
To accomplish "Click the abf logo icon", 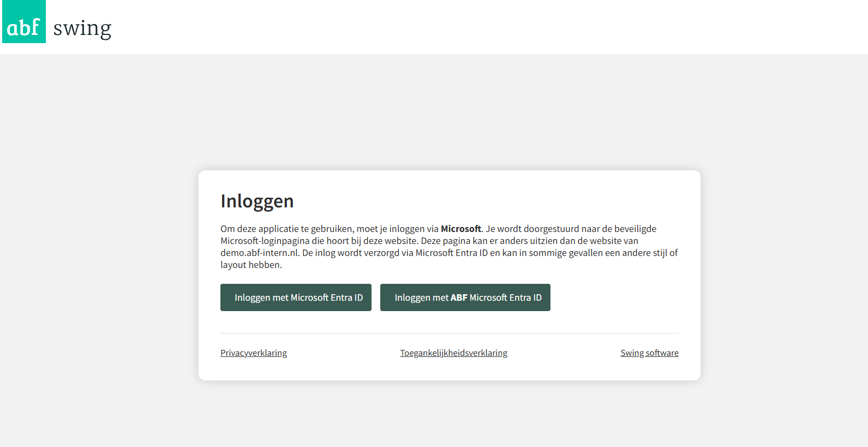I will pyautogui.click(x=24, y=22).
